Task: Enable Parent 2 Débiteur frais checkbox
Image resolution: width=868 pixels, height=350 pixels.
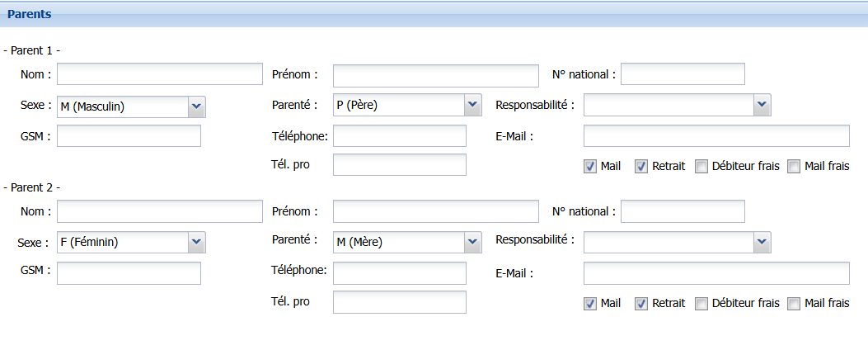Action: [701, 304]
